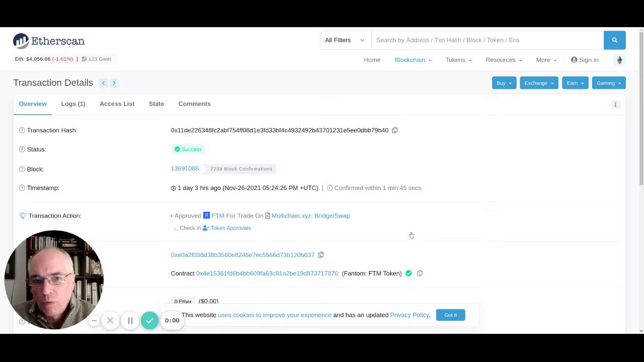The image size is (644, 362).
Task: Click the help icon beside Transaction Hash
Action: click(x=22, y=130)
